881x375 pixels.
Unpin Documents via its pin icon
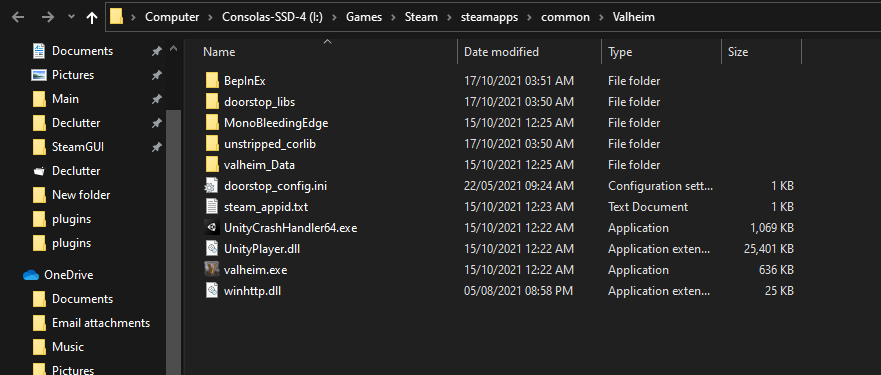(157, 51)
